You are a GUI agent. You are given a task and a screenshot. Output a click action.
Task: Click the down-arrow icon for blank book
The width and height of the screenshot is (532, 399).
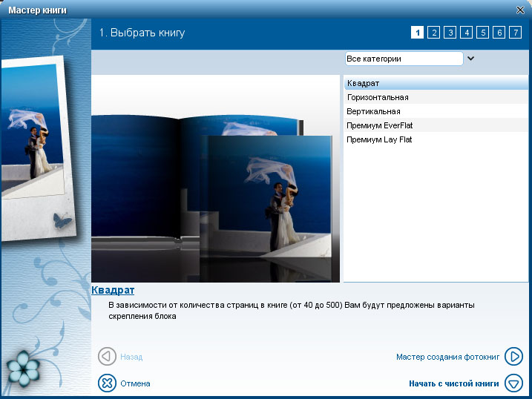(513, 383)
